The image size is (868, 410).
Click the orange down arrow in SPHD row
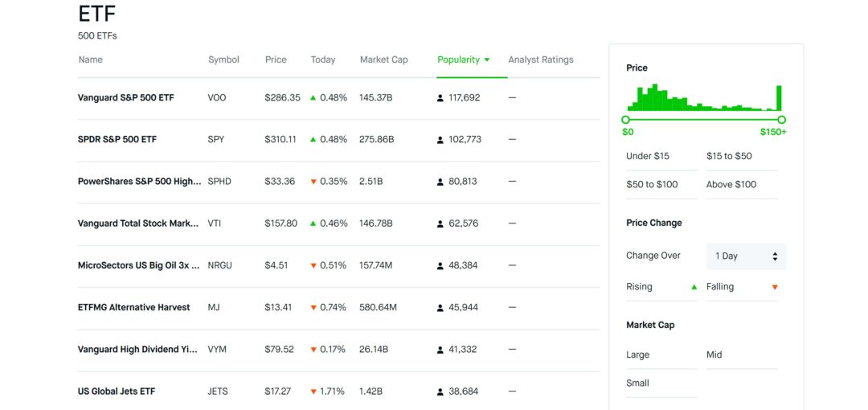pos(313,182)
